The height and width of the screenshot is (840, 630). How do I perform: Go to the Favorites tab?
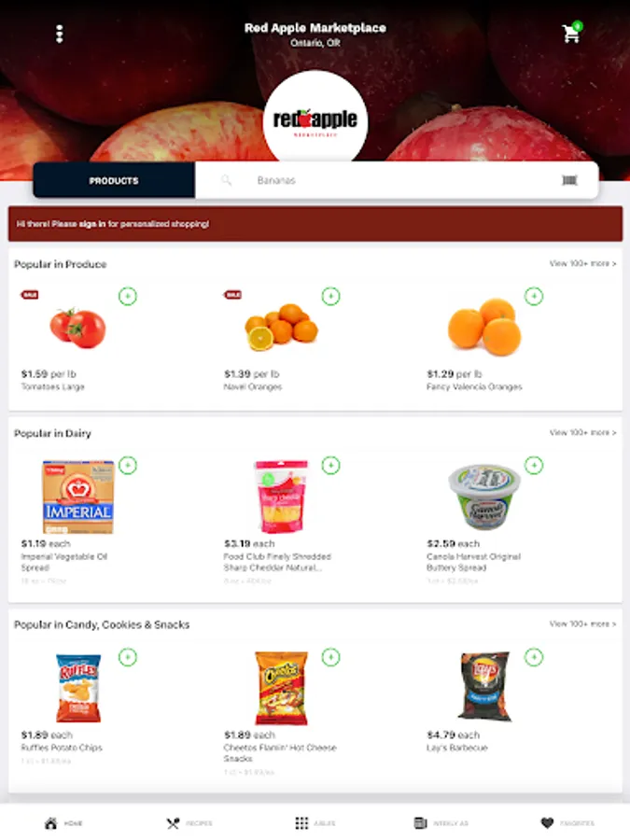[567, 823]
